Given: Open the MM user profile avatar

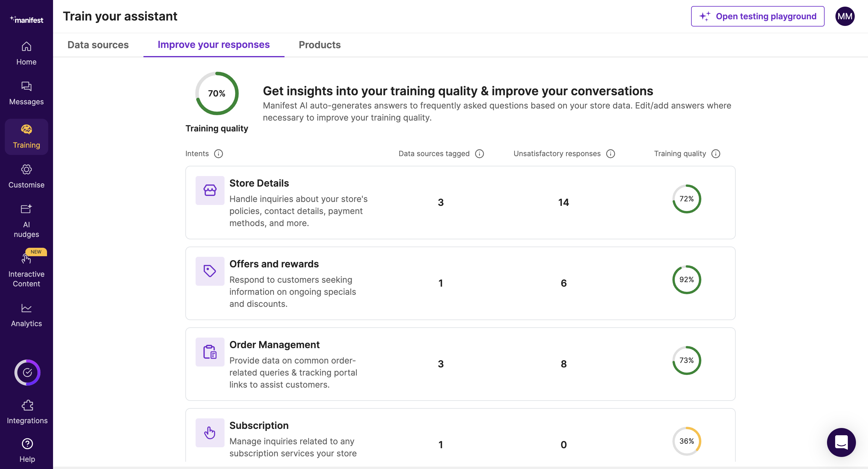Looking at the screenshot, I should tap(844, 16).
